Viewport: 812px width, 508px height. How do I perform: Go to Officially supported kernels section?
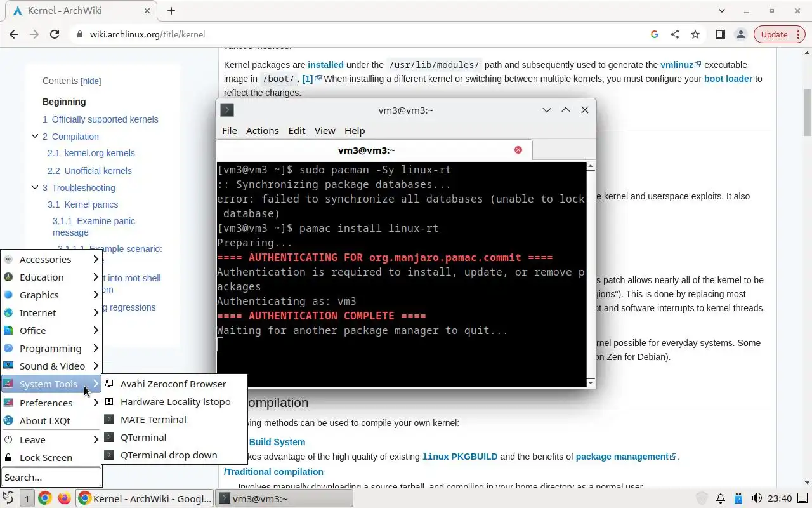tap(100, 119)
